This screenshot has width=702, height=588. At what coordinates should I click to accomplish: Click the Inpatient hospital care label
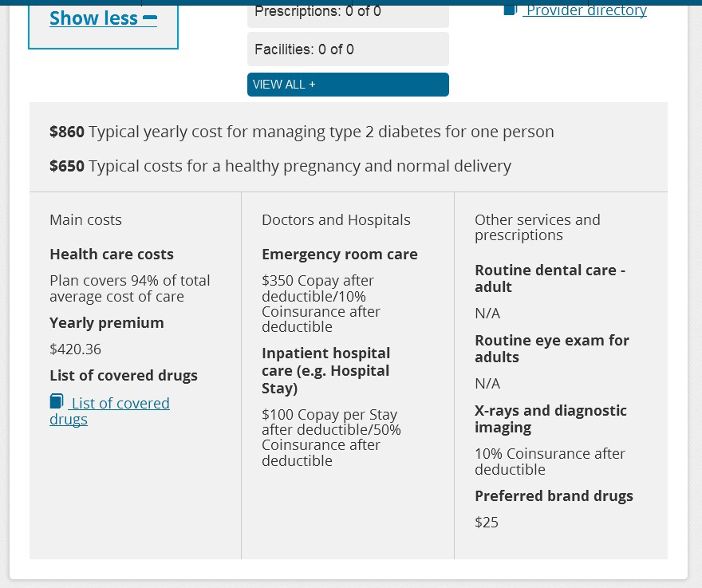[325, 370]
